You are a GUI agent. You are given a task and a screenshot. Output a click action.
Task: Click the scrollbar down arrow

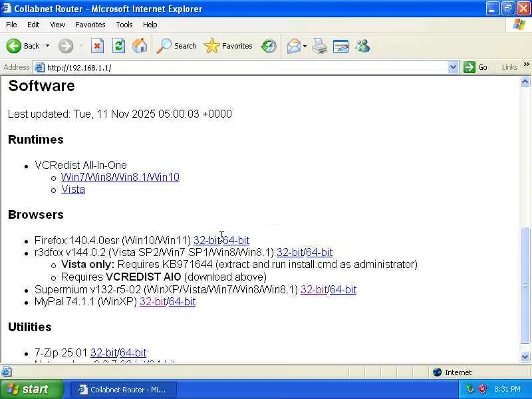coord(525,357)
